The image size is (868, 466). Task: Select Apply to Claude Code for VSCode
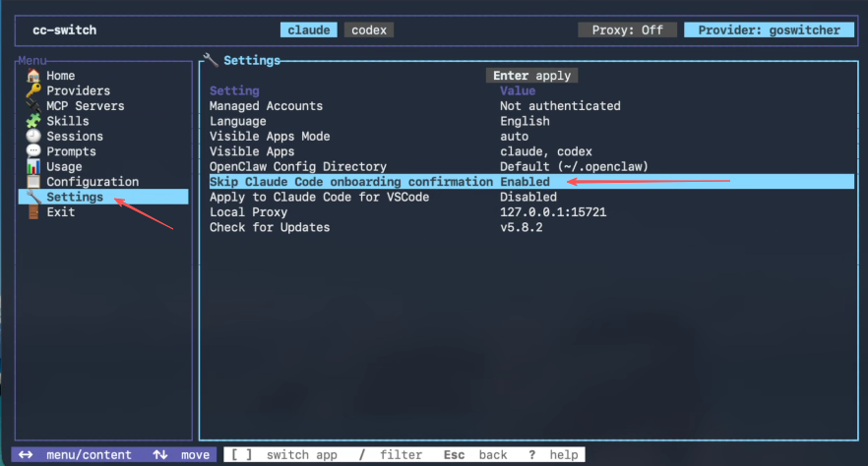click(x=531, y=197)
